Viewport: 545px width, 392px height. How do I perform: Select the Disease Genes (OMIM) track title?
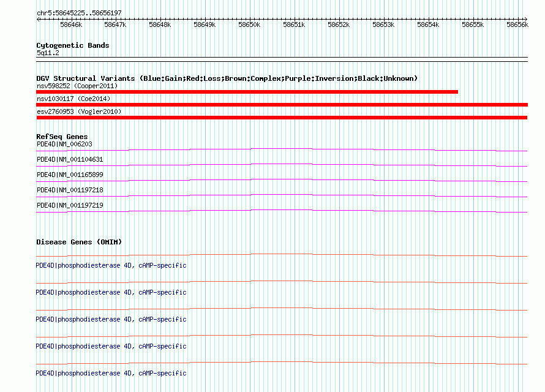(x=79, y=242)
